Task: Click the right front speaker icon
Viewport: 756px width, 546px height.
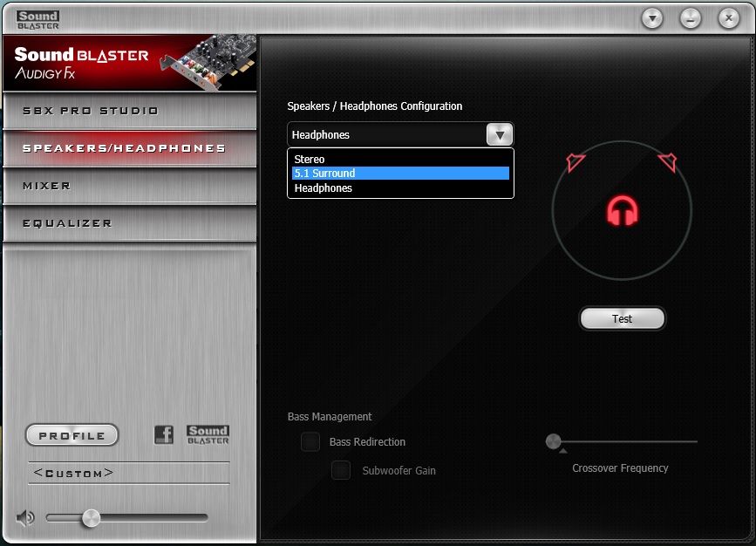Action: (668, 161)
